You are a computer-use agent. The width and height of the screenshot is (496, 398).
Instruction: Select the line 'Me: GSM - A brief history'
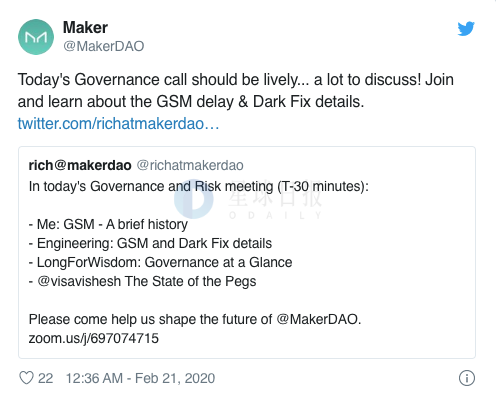[x=108, y=224]
